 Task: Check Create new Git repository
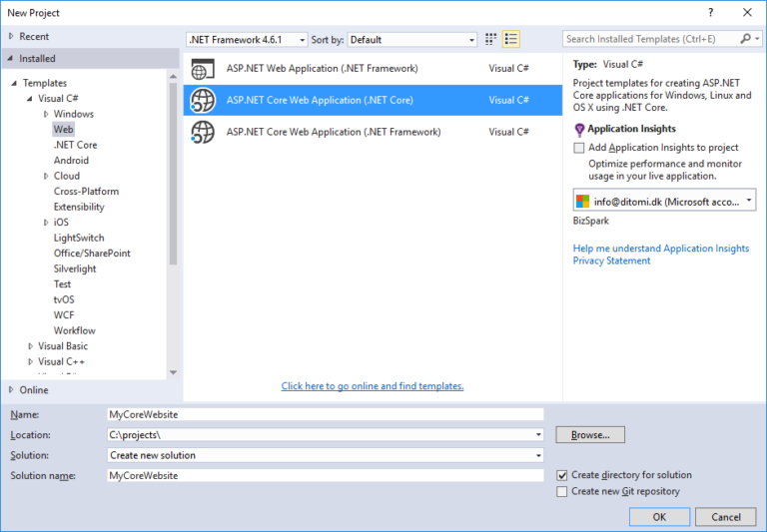click(562, 491)
